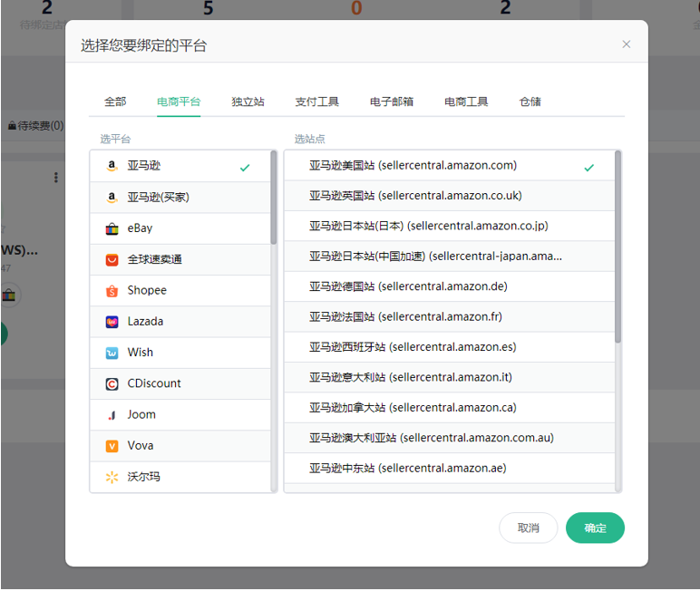Image resolution: width=700 pixels, height=591 pixels.
Task: Click the Lazada heart icon
Action: click(112, 322)
